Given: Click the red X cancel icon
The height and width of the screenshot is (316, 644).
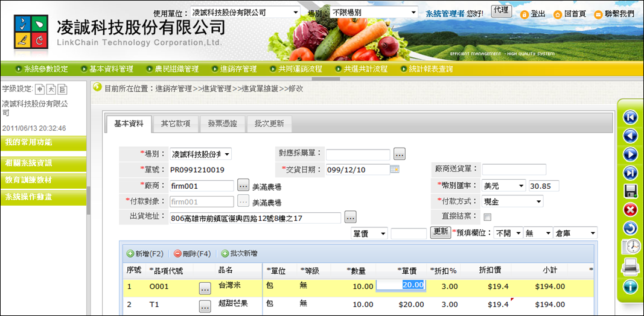Looking at the screenshot, I should pos(630,210).
